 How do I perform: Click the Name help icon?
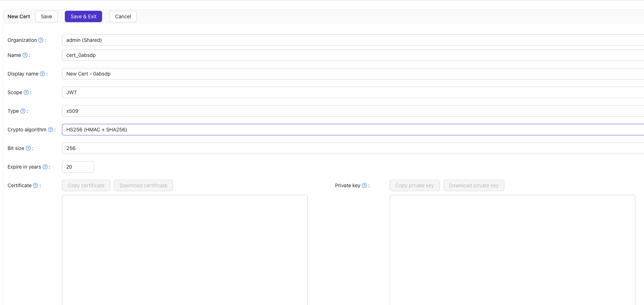click(x=25, y=55)
